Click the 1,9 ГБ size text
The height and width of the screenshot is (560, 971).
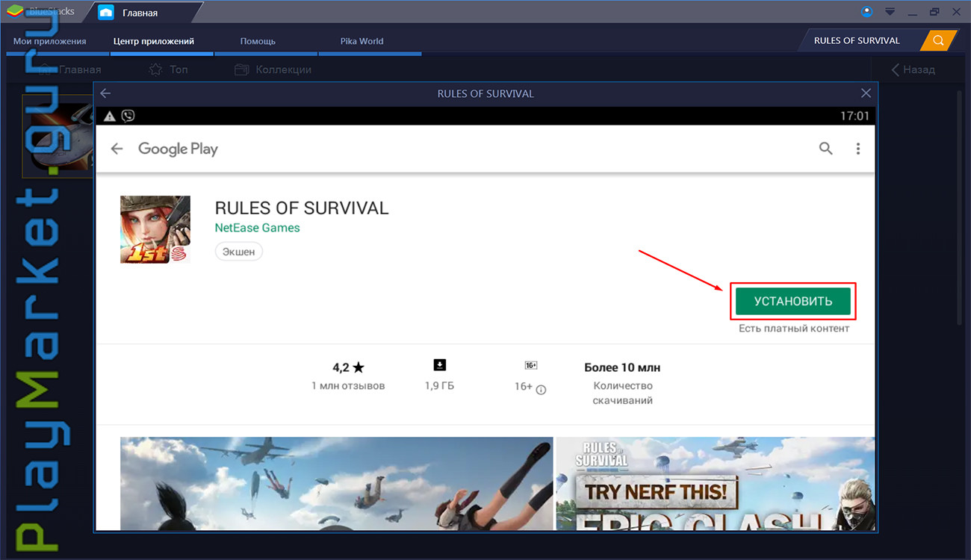[x=439, y=386]
